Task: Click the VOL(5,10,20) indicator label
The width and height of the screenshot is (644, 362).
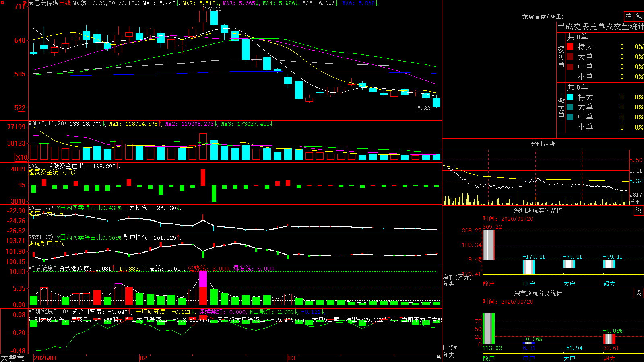Action: tap(47, 124)
